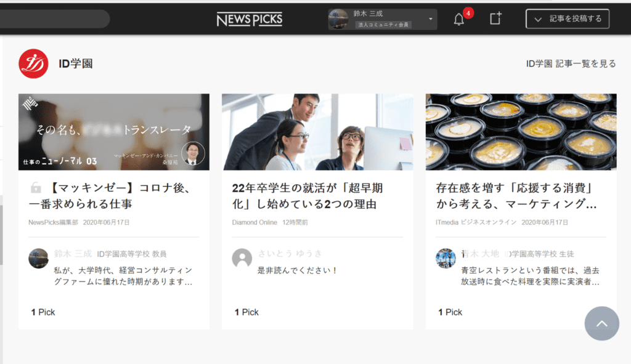Open the 22年卒学生の就活 article title
This screenshot has width=631, height=364.
point(308,195)
